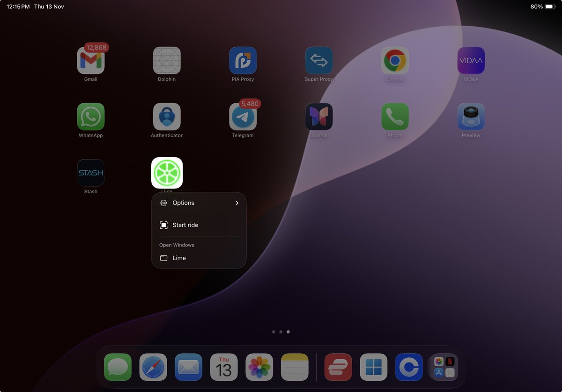
Task: Open Coinbase blue dock icon
Action: (x=409, y=367)
